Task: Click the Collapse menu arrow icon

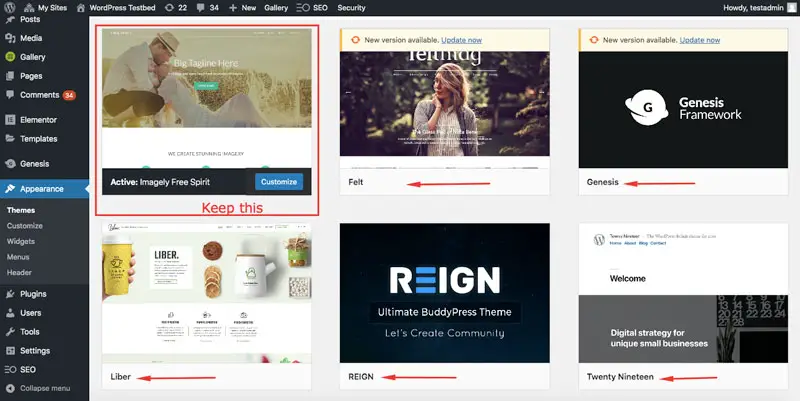Action: pos(10,388)
